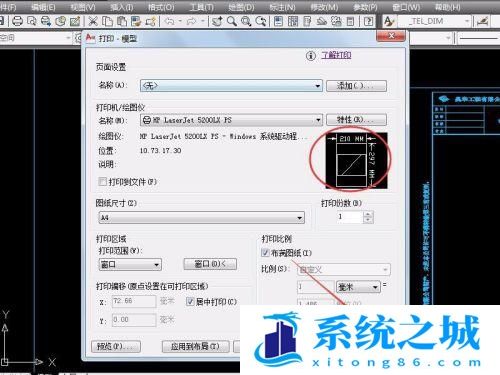This screenshot has height=375, width=500.
Task: Click the 应用到布局 button
Action: (x=195, y=346)
